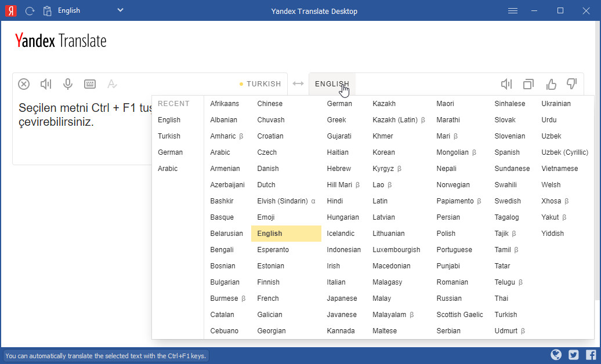Image resolution: width=601 pixels, height=364 pixels.
Task: Choose Uzbek (Cyrillic) from the list
Action: [x=564, y=152]
